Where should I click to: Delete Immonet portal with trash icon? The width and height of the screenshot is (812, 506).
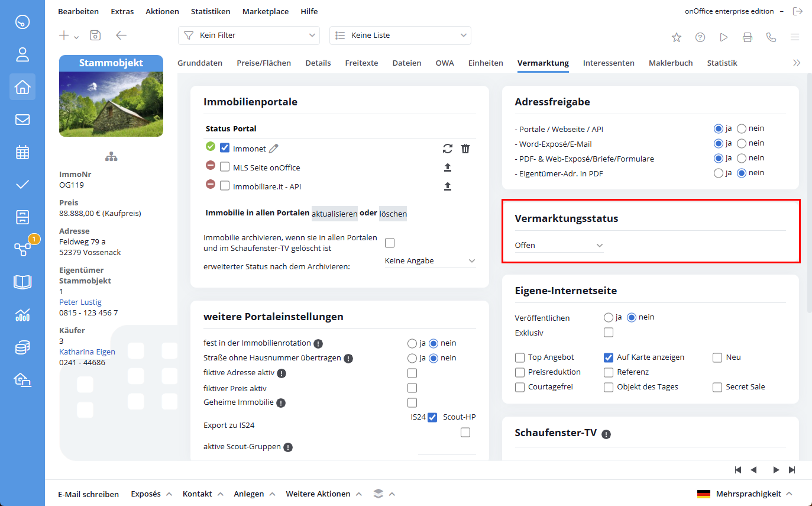465,149
